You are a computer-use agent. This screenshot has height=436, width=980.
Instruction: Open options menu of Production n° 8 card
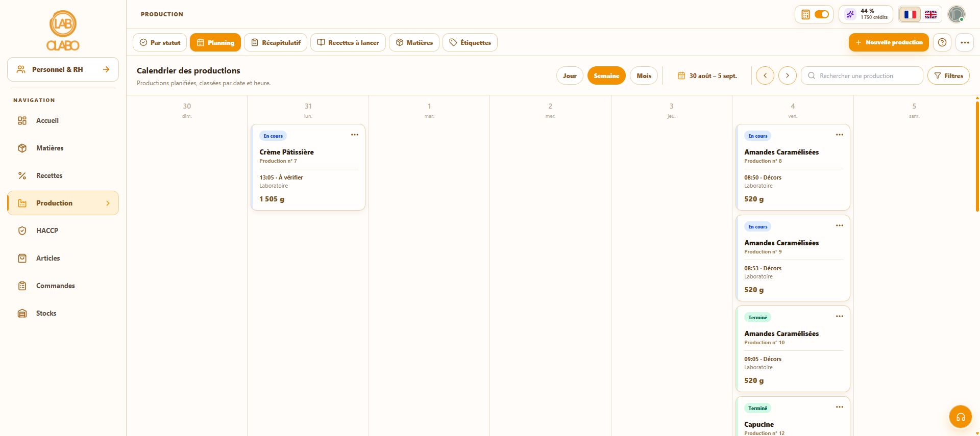click(840, 135)
